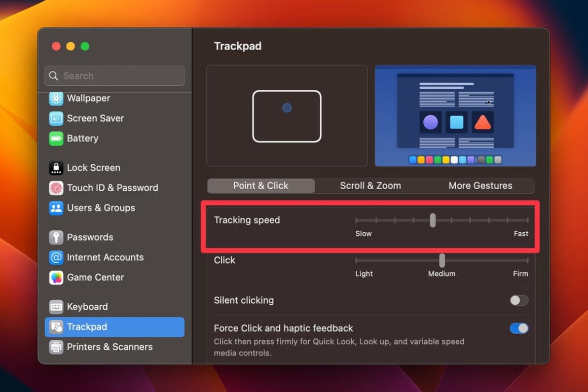The width and height of the screenshot is (588, 392).
Task: Open the Wallpaper settings icon
Action: (x=56, y=98)
